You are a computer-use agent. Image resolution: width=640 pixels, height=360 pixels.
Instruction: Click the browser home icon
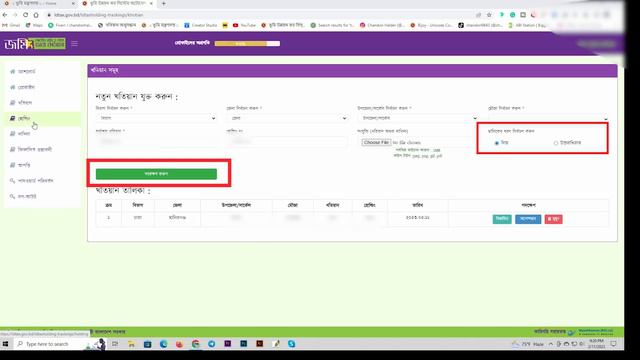click(36, 15)
